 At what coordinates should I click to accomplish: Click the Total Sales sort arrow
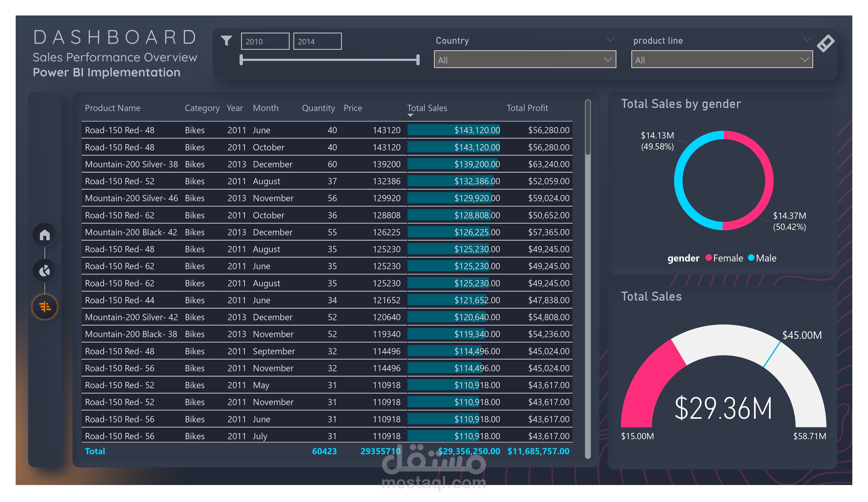click(x=410, y=115)
